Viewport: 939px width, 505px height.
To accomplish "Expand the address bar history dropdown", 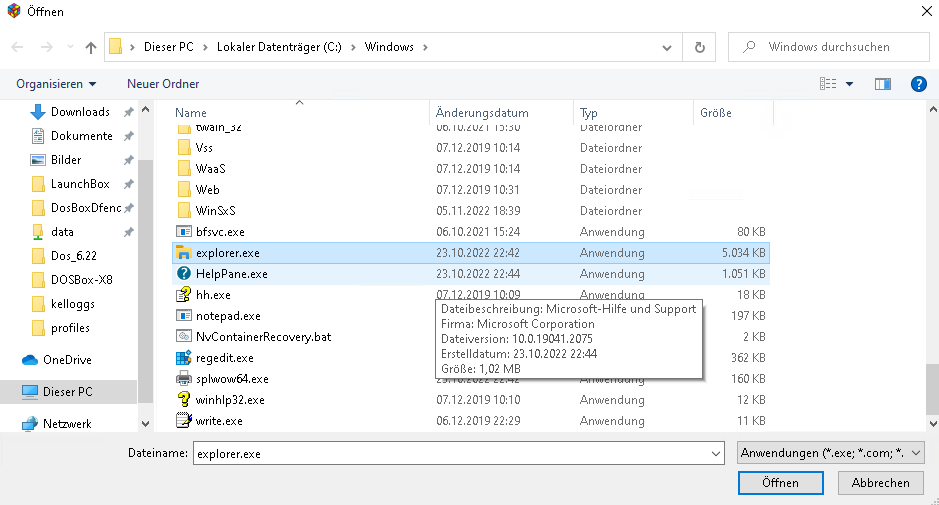I will click(x=667, y=47).
